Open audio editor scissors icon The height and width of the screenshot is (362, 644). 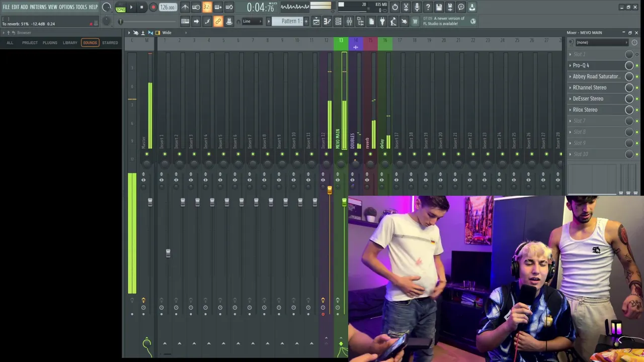coord(406,7)
